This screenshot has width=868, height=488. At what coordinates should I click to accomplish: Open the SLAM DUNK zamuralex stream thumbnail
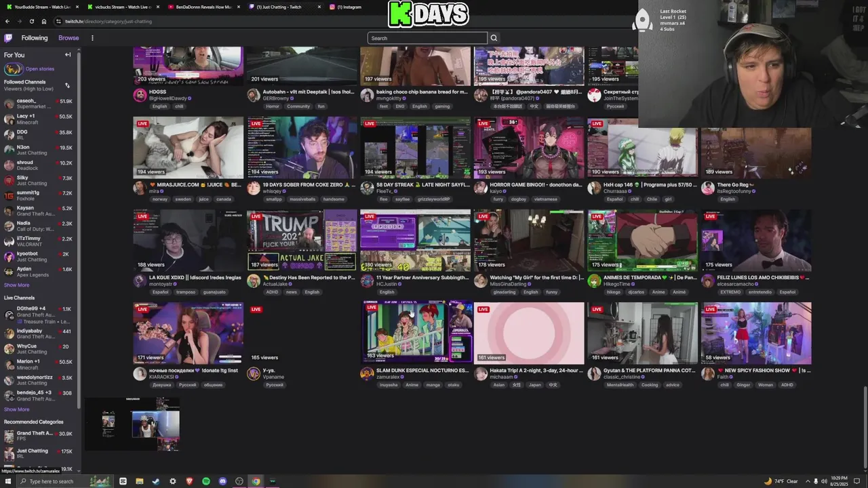pos(416,333)
